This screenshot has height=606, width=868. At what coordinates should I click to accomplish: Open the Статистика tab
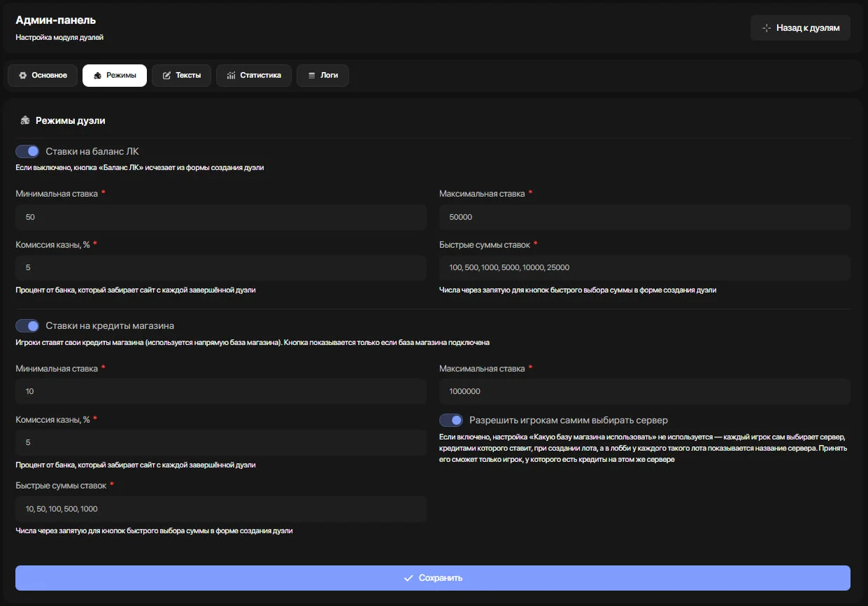coord(253,76)
